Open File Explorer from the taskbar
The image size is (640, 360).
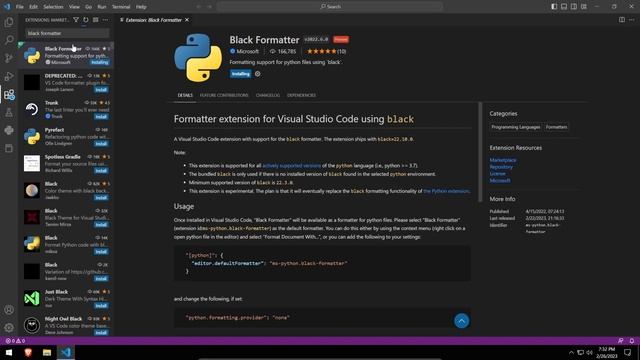coord(47,352)
